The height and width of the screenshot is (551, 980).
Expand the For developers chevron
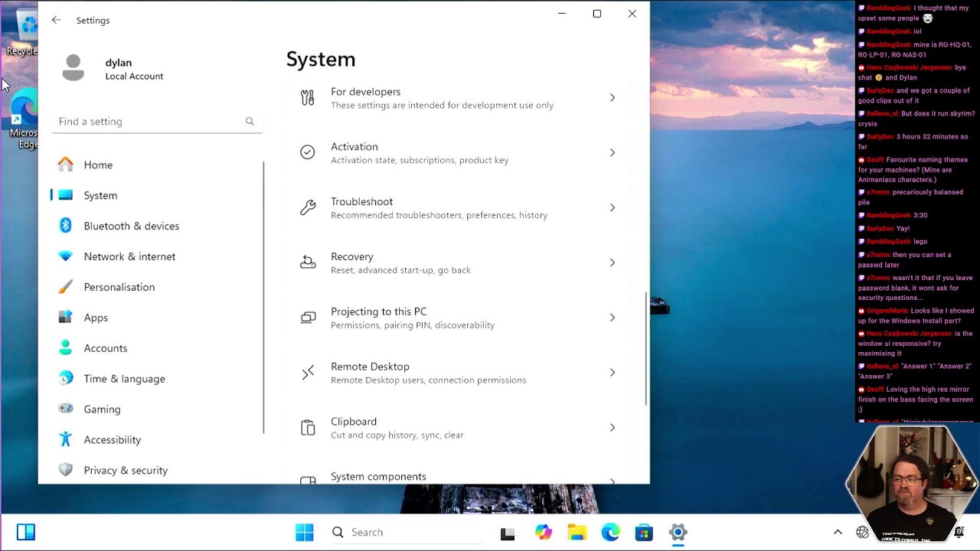(x=612, y=98)
